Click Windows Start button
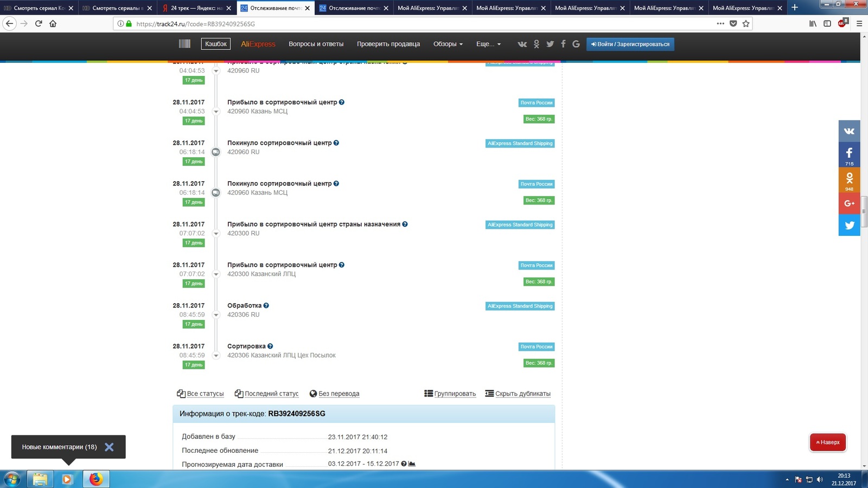Viewport: 868px width, 488px height. click(x=12, y=479)
